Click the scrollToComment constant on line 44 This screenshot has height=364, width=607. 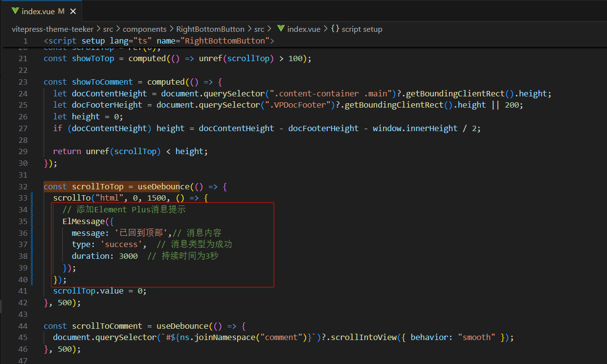click(x=107, y=326)
